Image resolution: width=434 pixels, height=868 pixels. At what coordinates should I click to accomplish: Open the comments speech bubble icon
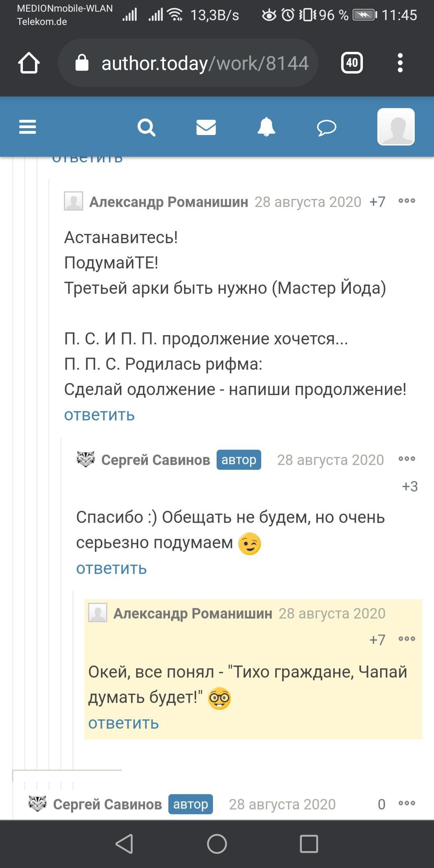pos(326,128)
